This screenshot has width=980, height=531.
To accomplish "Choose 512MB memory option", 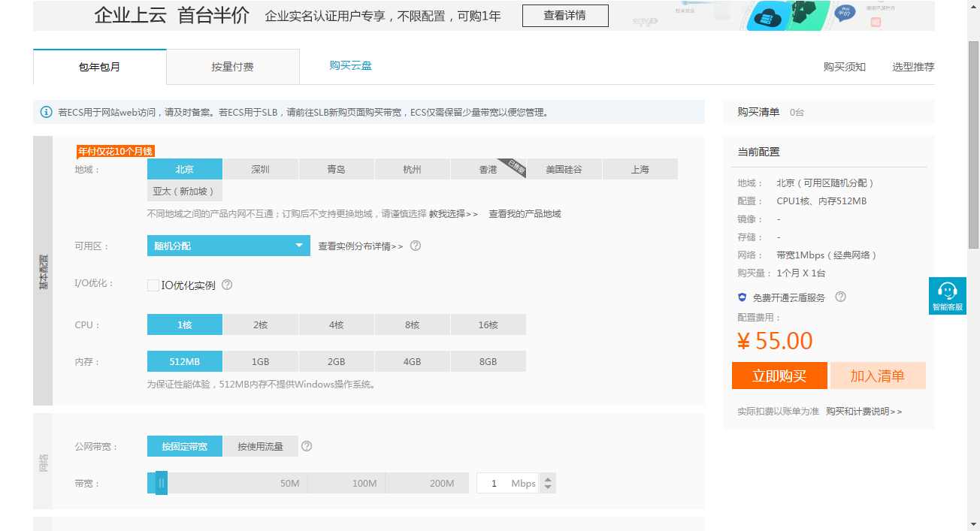I will pyautogui.click(x=185, y=361).
